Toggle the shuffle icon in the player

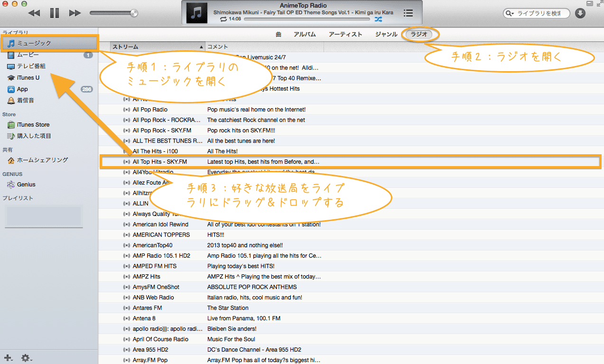(x=378, y=19)
